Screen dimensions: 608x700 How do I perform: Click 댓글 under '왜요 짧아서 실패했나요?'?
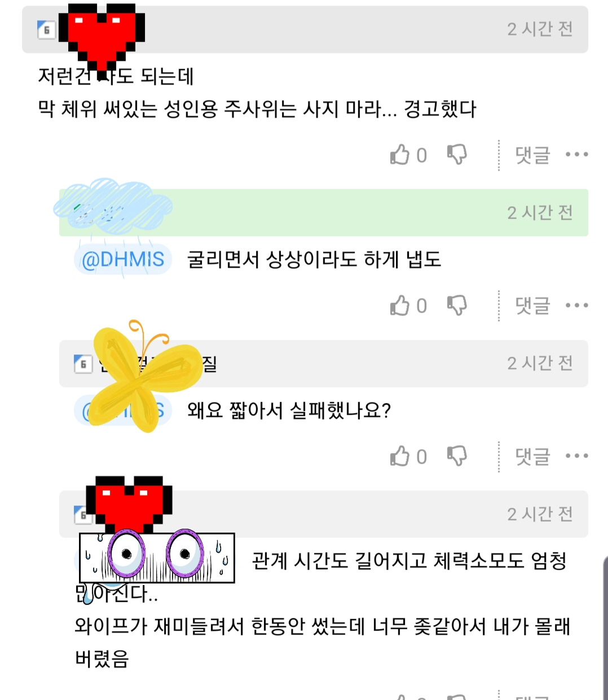pos(532,456)
